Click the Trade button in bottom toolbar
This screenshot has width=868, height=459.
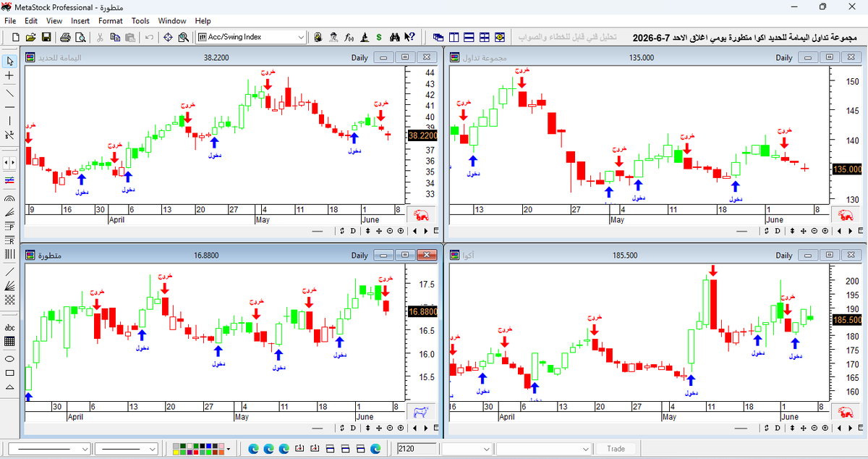[x=616, y=449]
